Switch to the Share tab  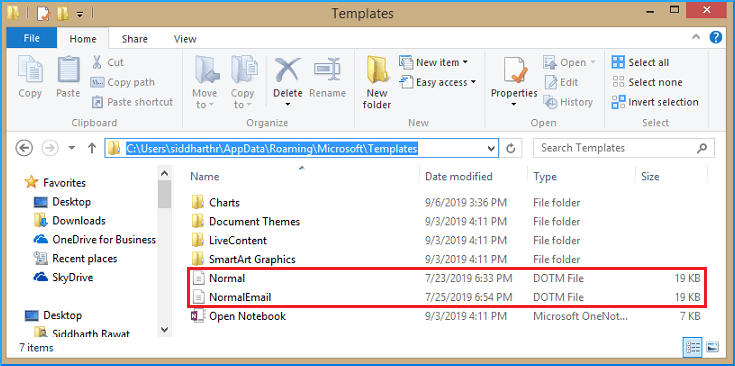(135, 39)
